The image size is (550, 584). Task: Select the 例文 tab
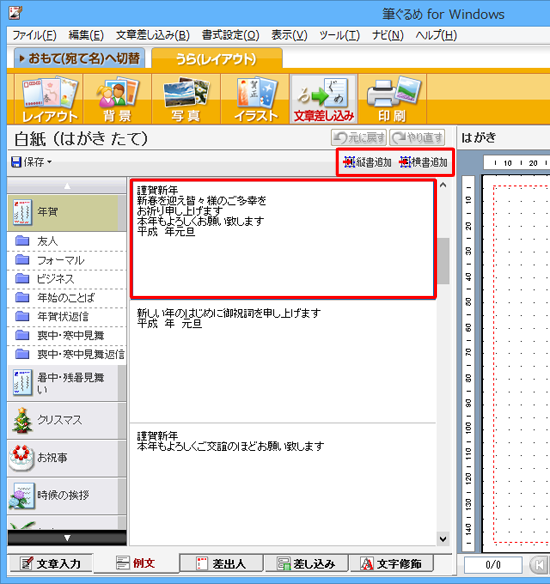click(136, 563)
